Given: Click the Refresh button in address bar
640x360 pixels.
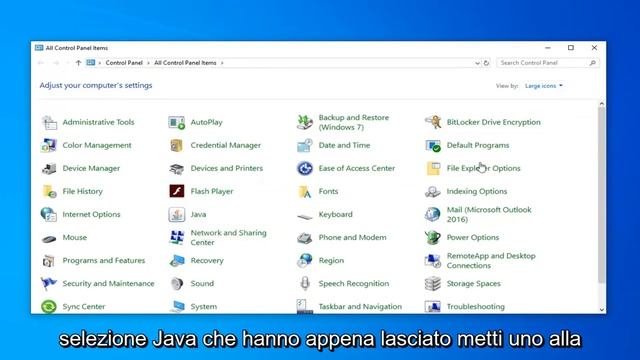Looking at the screenshot, I should (x=486, y=63).
